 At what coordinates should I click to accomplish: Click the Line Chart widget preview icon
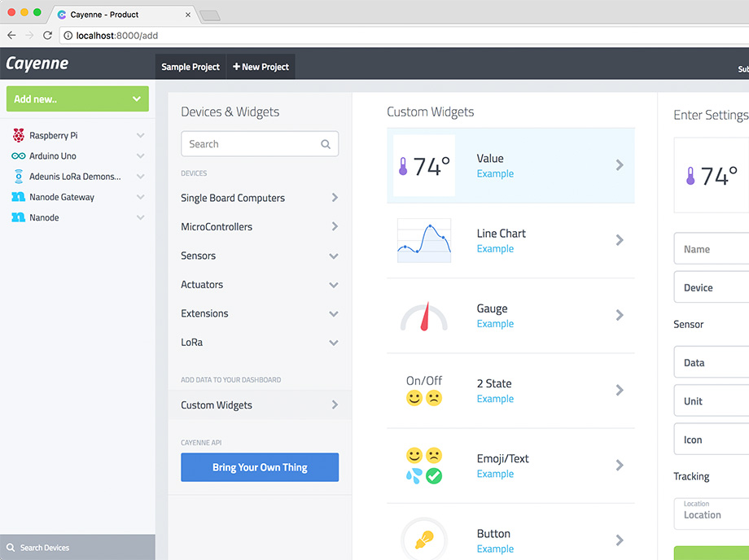click(423, 240)
